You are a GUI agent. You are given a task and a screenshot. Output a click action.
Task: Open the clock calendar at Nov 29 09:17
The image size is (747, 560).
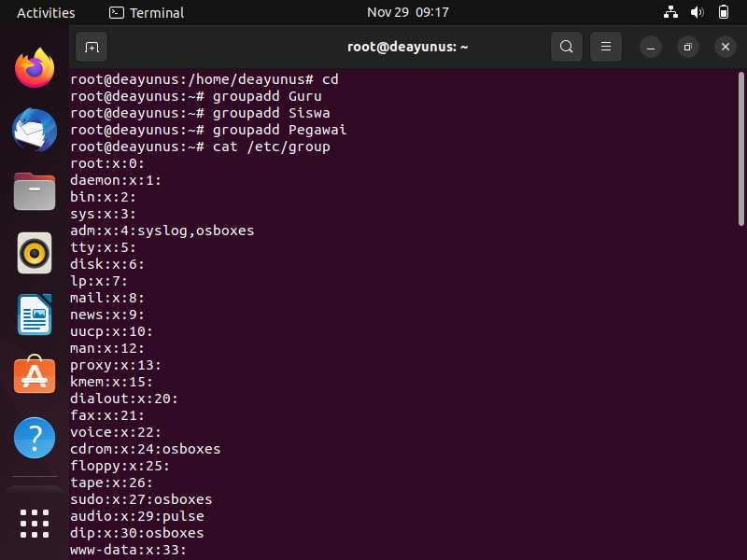pyautogui.click(x=408, y=12)
